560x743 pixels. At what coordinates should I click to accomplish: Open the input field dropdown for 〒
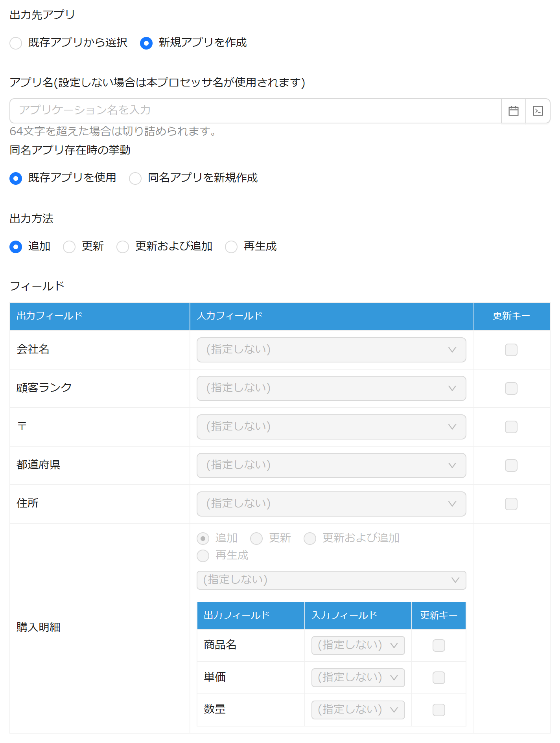[332, 427]
